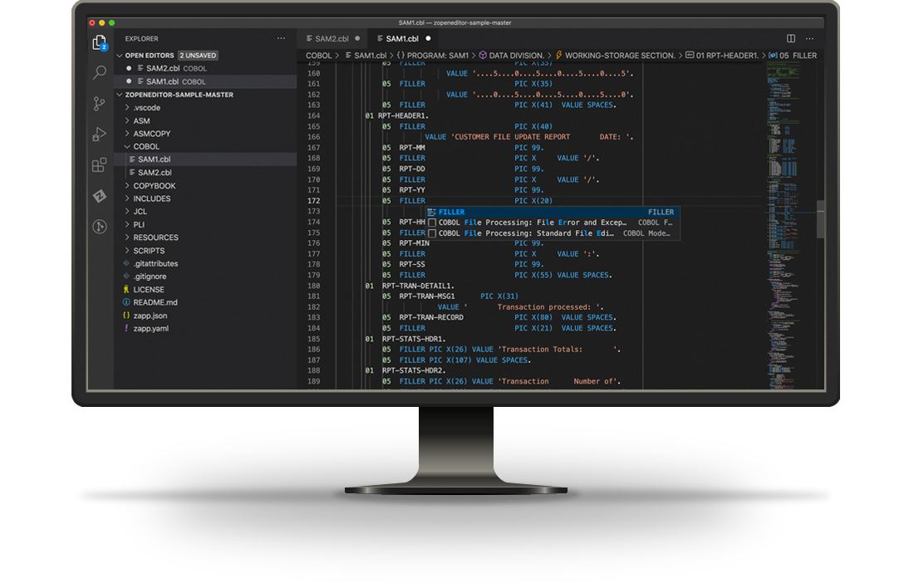
Task: Open the Search view icon
Action: [x=99, y=72]
